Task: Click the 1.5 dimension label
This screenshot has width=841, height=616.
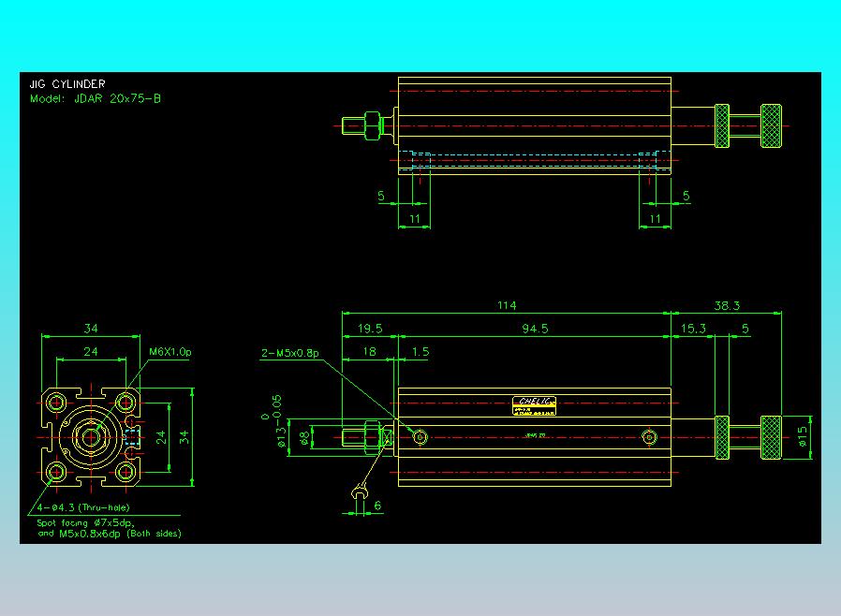Action: tap(420, 352)
